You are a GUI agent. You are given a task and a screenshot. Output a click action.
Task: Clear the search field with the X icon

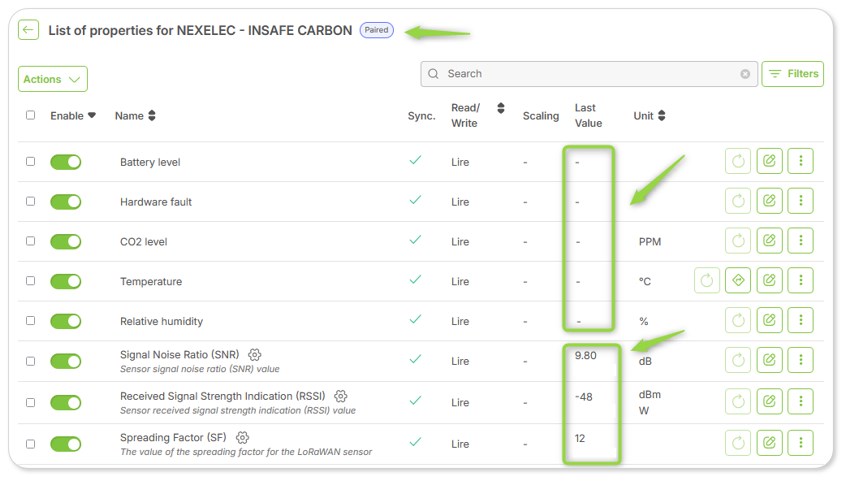tap(745, 74)
